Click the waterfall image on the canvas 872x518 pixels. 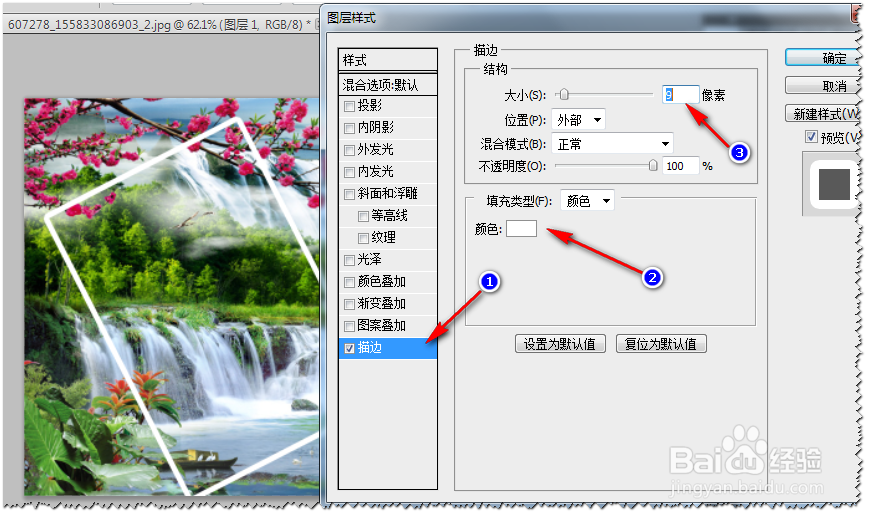coord(172,297)
